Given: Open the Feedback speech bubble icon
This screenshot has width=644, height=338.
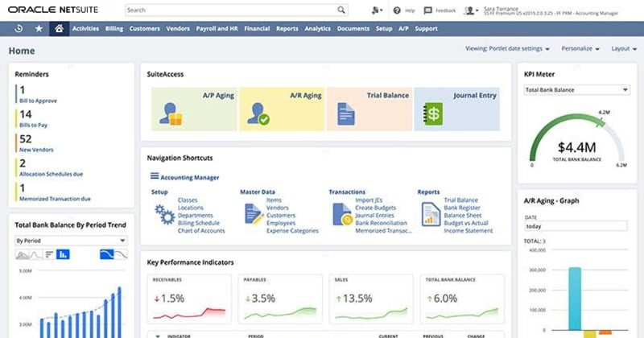Looking at the screenshot, I should [x=427, y=10].
